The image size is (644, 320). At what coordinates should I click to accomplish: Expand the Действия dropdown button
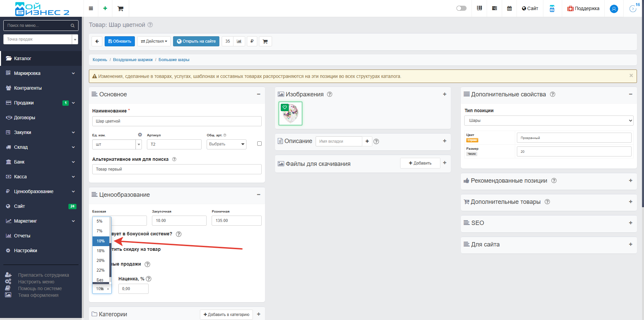pos(154,41)
